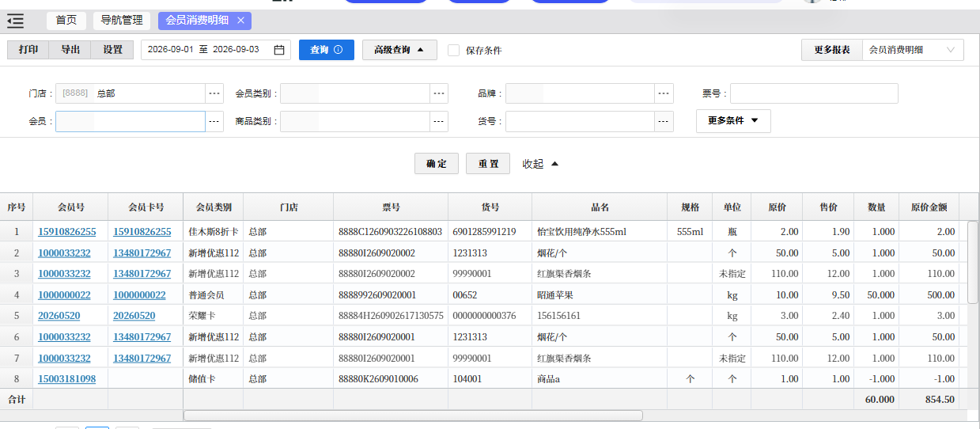This screenshot has height=429, width=980.
Task: Click the blue 查询 button
Action: point(327,50)
